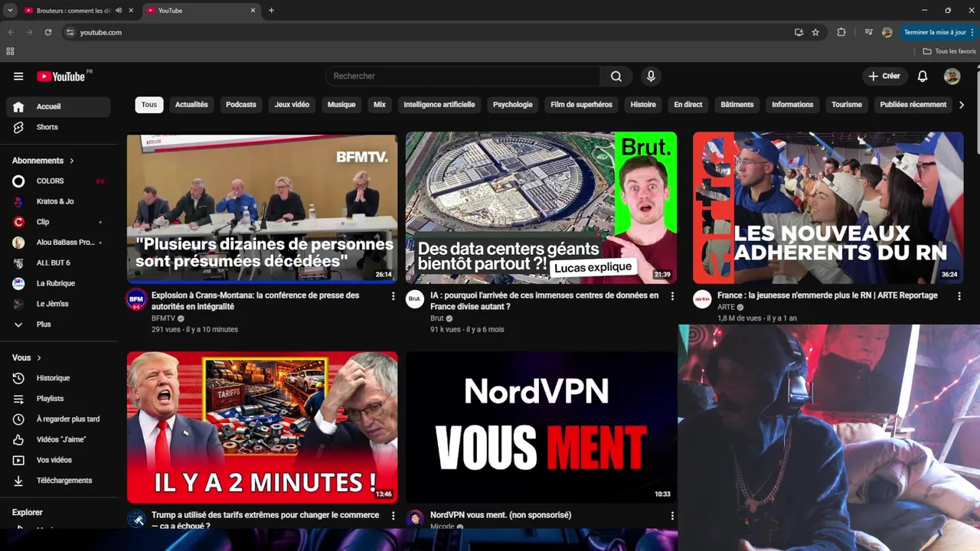Open the BFMTV channel avatar
The height and width of the screenshot is (551, 980).
click(136, 299)
